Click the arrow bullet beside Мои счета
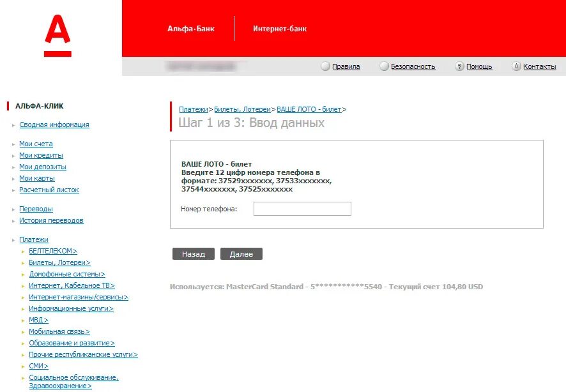 (x=13, y=145)
